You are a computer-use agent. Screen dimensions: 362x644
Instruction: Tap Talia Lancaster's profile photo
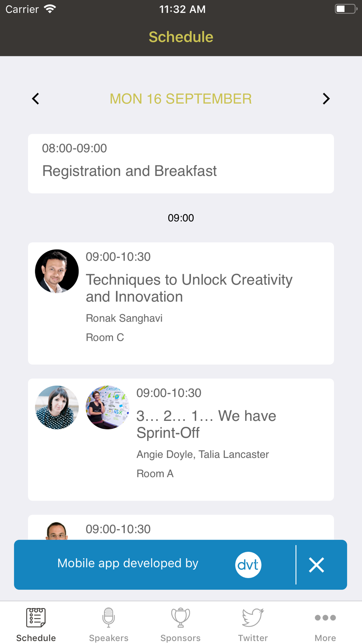point(108,407)
